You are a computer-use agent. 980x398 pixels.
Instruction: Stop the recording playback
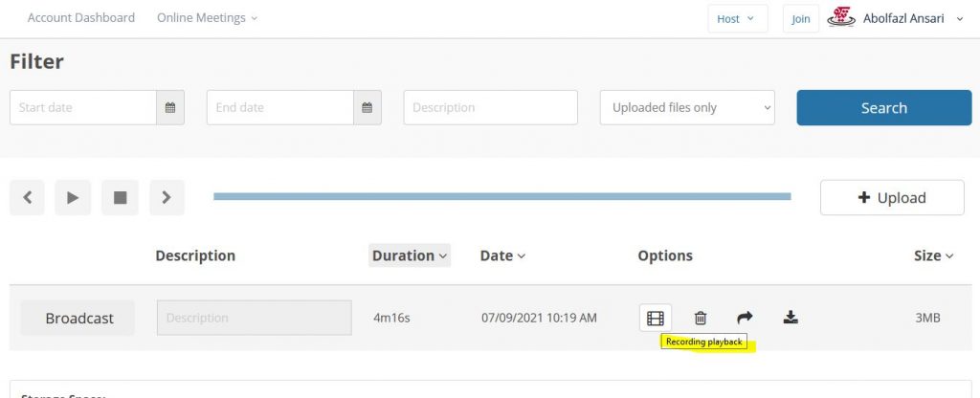120,197
